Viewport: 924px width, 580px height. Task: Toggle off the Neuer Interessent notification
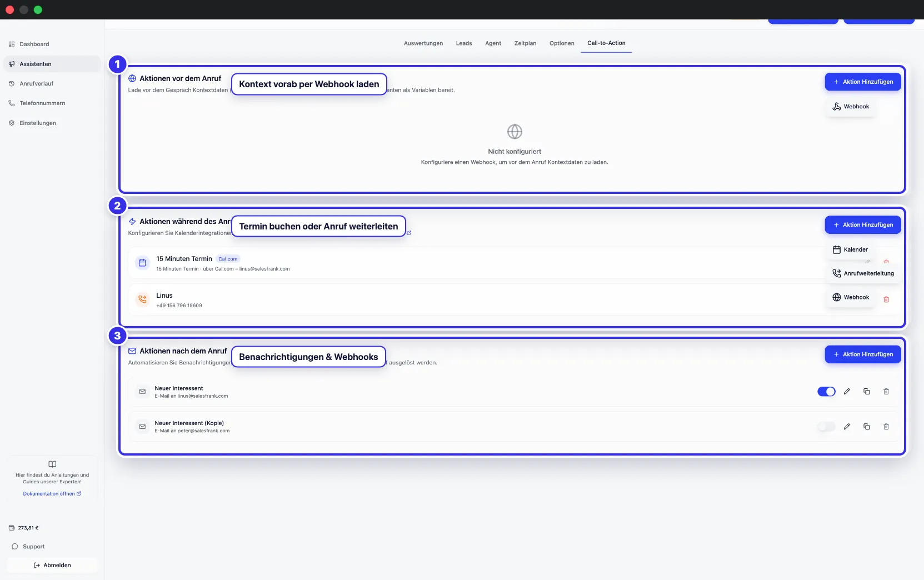click(x=826, y=392)
